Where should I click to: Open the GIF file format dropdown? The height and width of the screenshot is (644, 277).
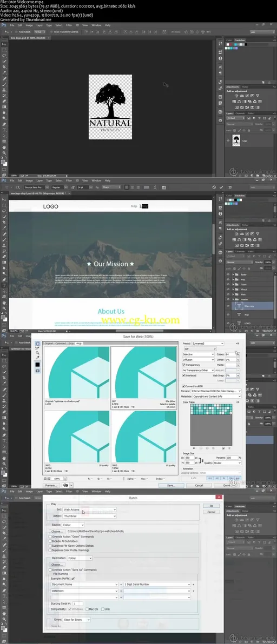click(200, 348)
